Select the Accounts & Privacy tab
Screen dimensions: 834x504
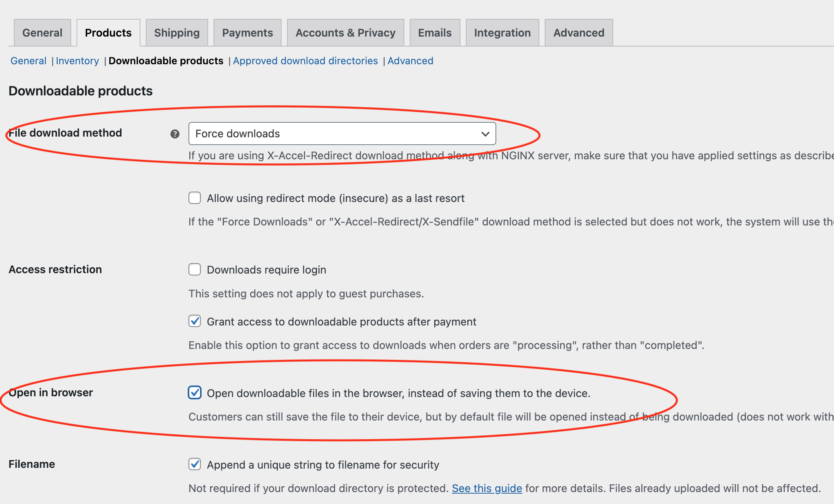[x=345, y=33]
